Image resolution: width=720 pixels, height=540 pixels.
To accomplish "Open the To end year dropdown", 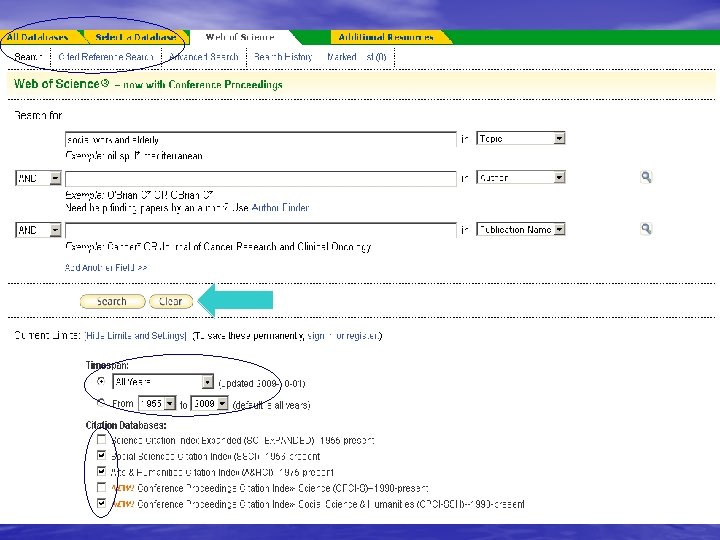I will (209, 403).
